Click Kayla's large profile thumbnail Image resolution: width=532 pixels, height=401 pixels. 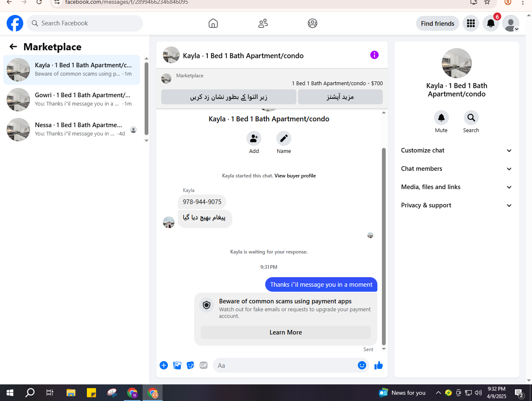457,63
